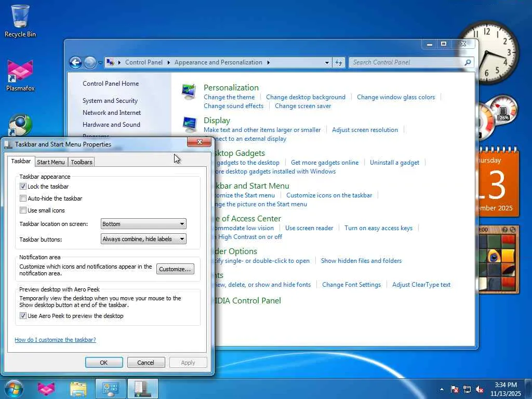Click the Display category icon
The image size is (532, 399).
pos(189,125)
